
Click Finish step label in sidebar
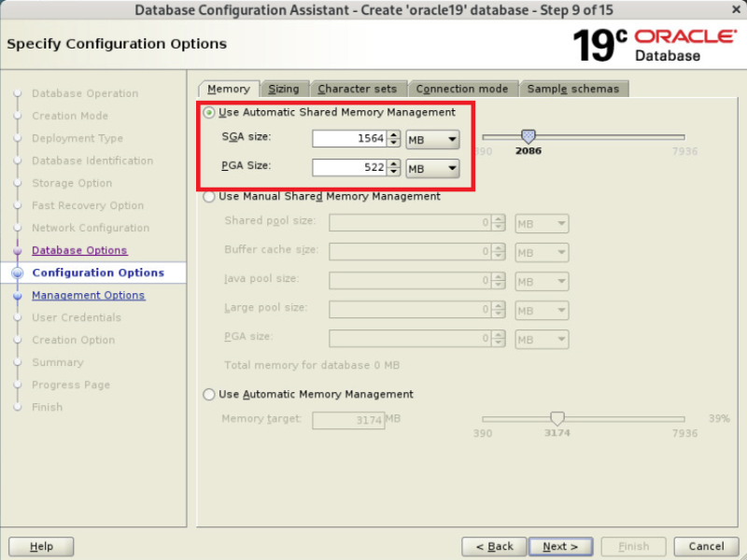point(48,407)
